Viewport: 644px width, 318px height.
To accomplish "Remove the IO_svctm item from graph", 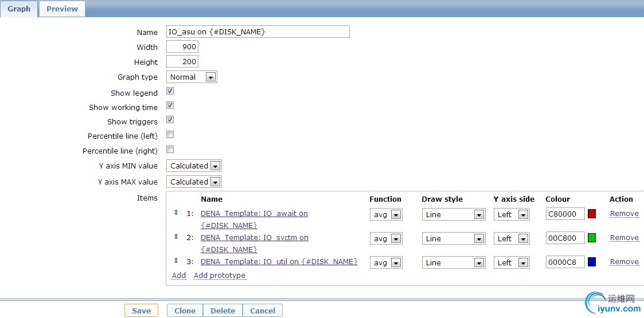I will coord(625,238).
